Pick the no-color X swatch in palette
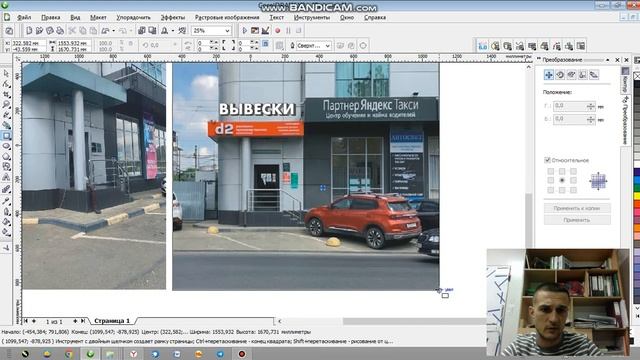 (x=637, y=76)
